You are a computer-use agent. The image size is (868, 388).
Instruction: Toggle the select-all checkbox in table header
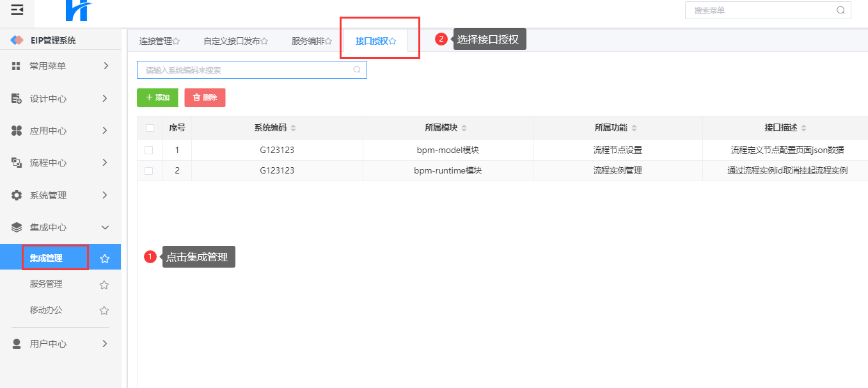pos(150,128)
